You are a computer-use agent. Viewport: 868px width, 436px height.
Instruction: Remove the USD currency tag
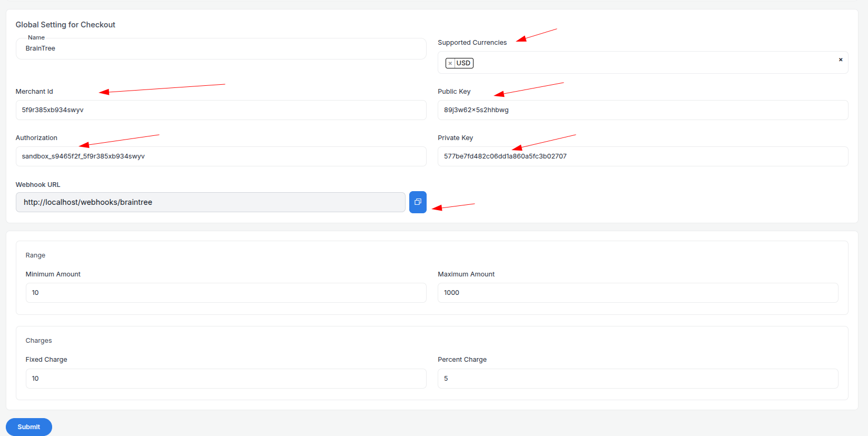coord(450,63)
